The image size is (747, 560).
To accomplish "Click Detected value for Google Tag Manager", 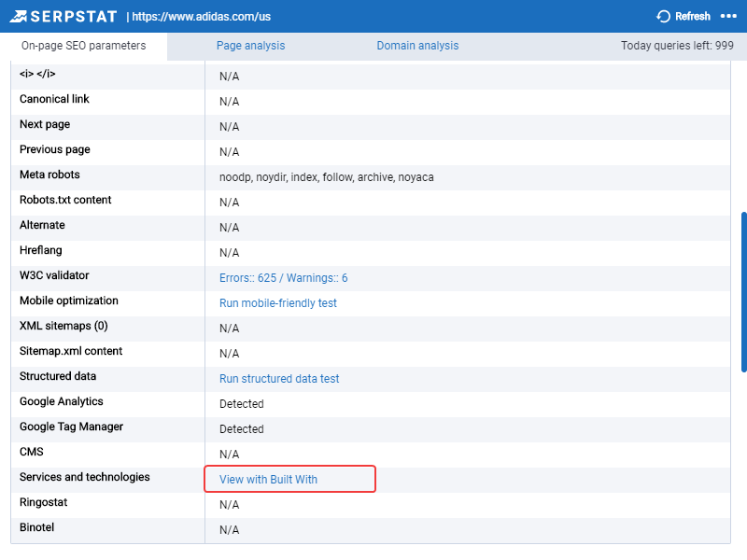I will tap(242, 429).
